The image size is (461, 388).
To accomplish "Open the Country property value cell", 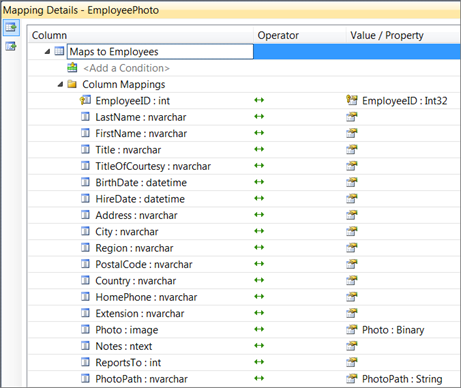I will [403, 280].
